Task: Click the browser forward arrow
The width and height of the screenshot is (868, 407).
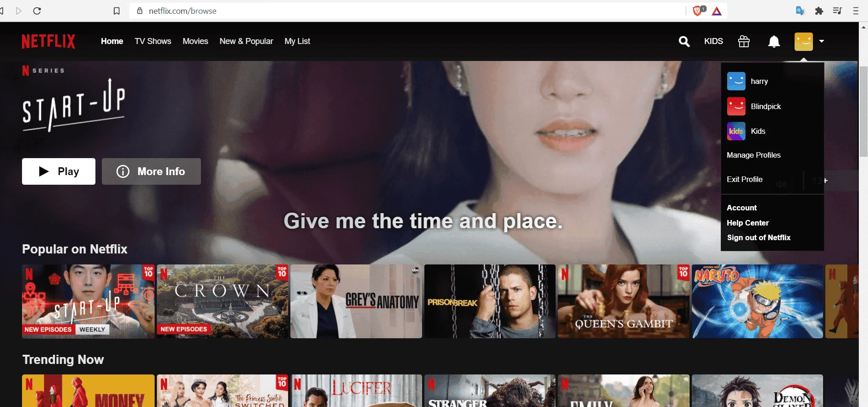Action: [x=19, y=11]
